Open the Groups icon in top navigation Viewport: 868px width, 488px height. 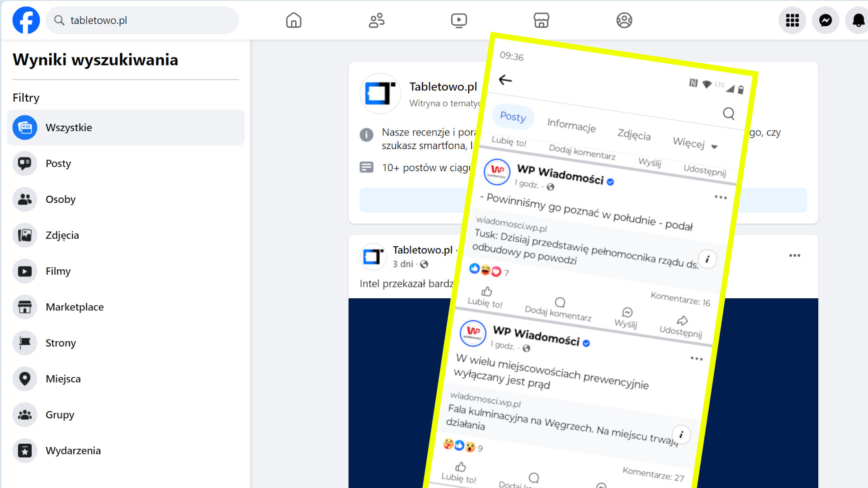(x=624, y=20)
